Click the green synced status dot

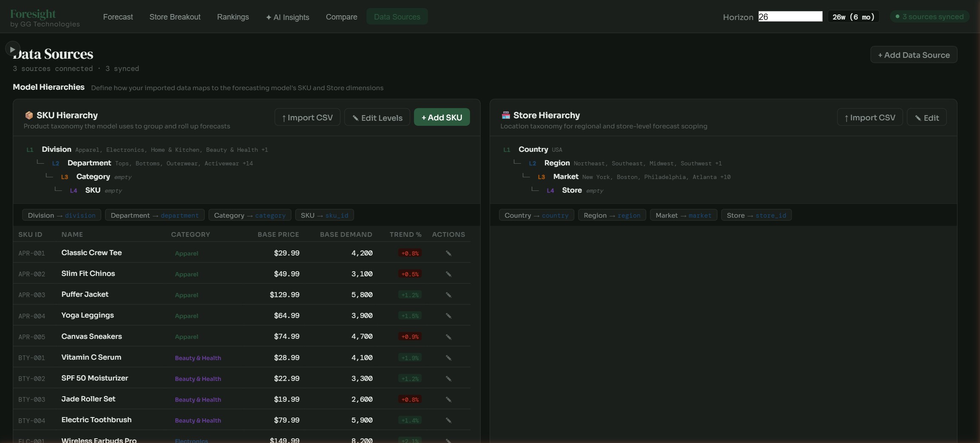pyautogui.click(x=897, y=17)
